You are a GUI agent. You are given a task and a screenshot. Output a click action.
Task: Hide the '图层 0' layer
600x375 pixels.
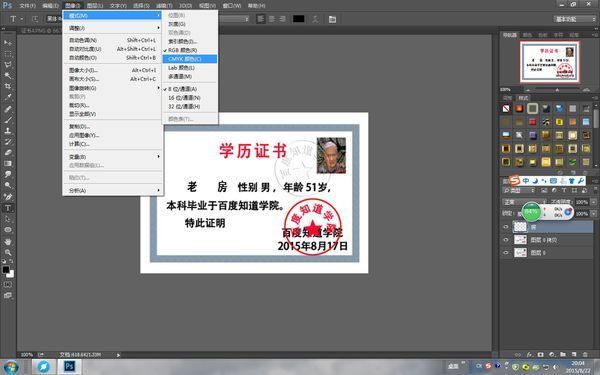coord(506,253)
